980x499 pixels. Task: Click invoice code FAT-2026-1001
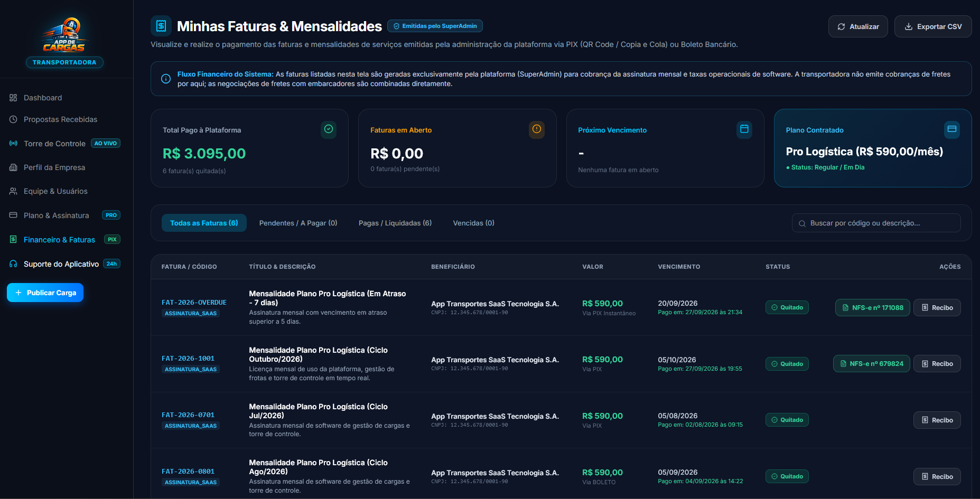tap(188, 359)
